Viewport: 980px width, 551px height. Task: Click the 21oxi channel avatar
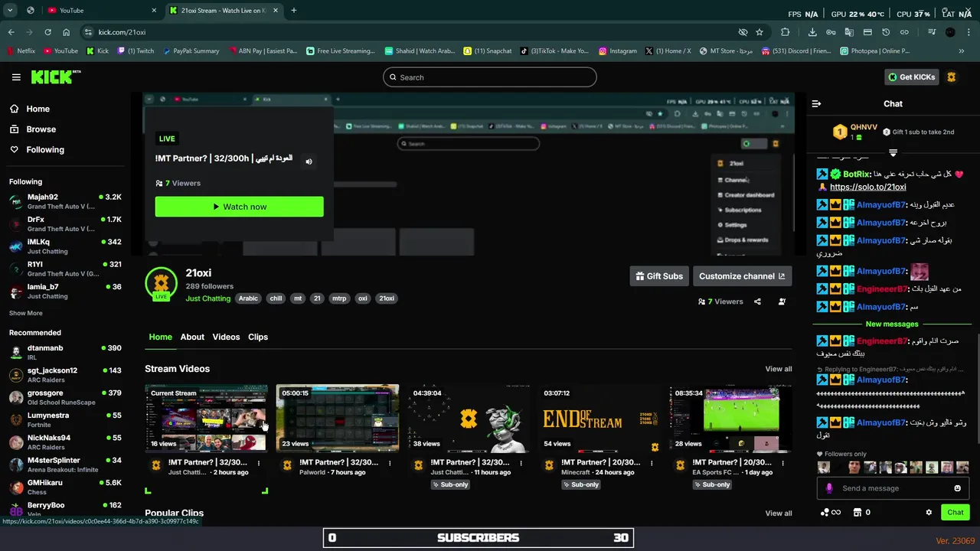pos(161,284)
